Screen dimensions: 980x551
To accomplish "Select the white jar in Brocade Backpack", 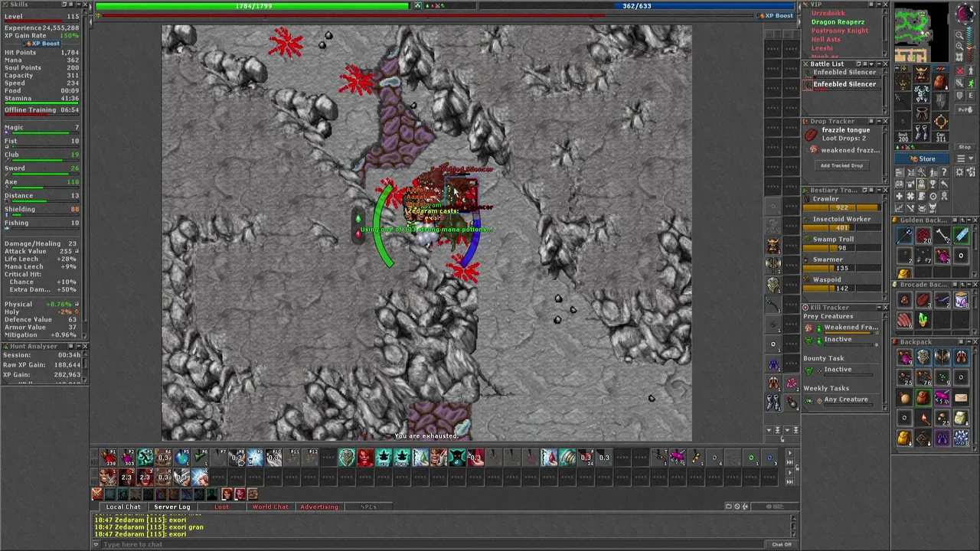I will pyautogui.click(x=961, y=300).
